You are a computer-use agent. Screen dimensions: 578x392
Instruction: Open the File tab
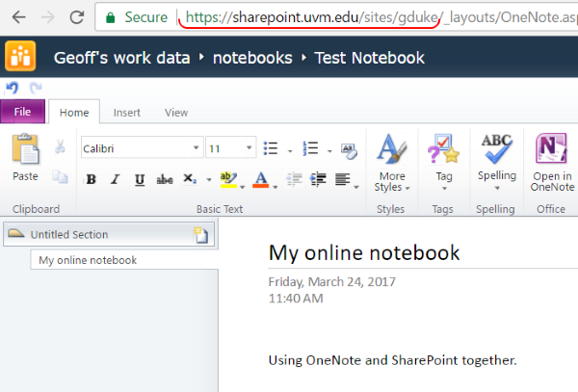tap(22, 112)
